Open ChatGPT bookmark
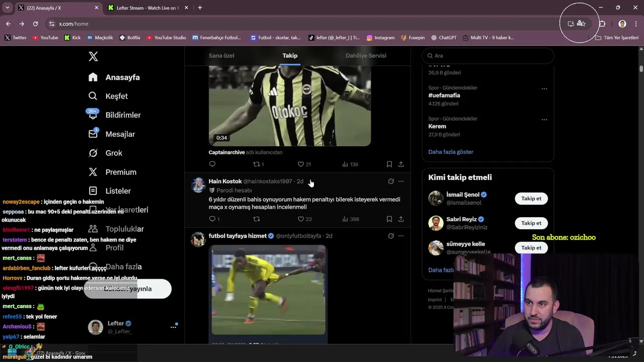The width and height of the screenshot is (644, 362). tap(444, 38)
